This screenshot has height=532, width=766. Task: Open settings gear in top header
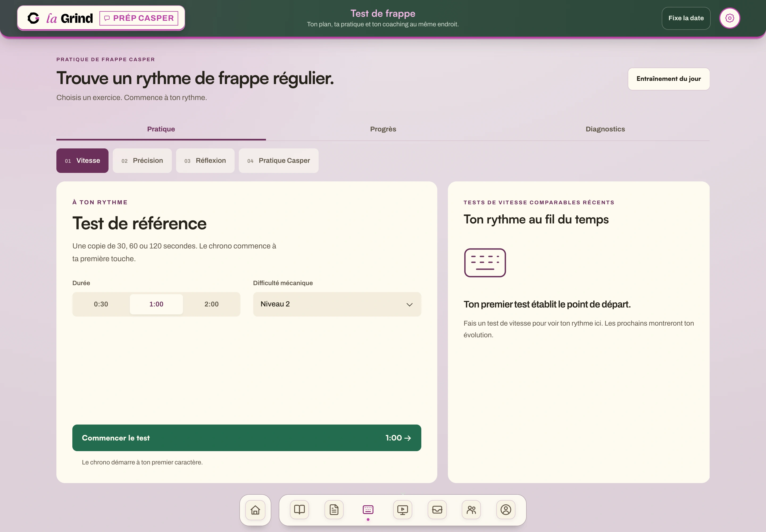pyautogui.click(x=730, y=18)
